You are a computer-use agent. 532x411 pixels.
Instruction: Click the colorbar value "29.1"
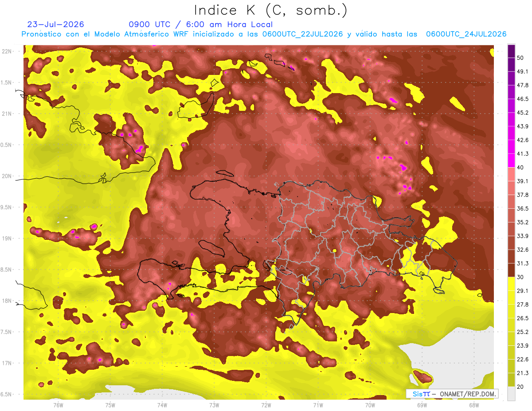point(523,291)
